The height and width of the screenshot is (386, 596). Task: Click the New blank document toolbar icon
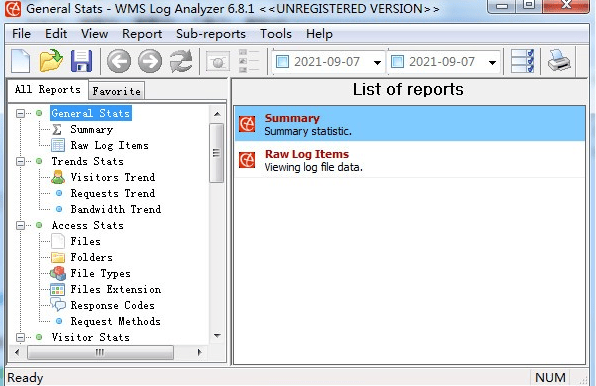(21, 61)
